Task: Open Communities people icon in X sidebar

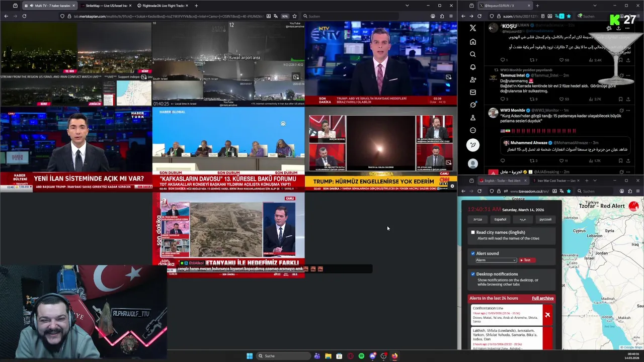Action: [472, 79]
